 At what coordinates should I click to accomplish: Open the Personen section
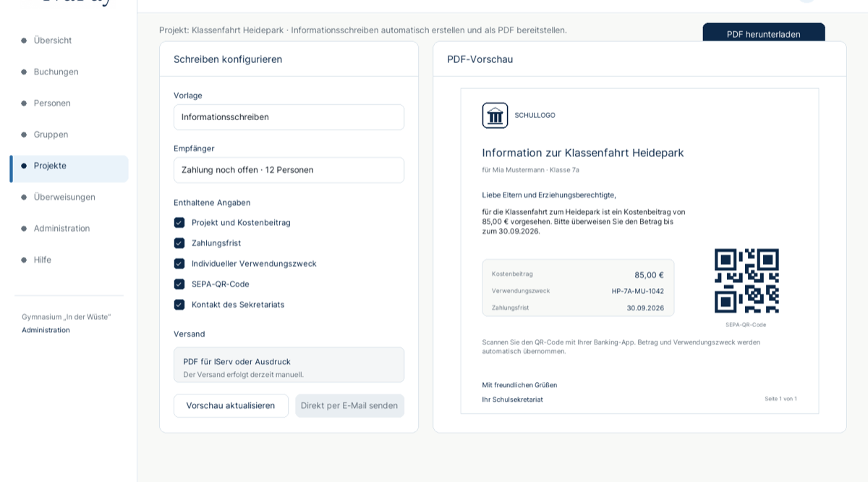click(x=69, y=103)
